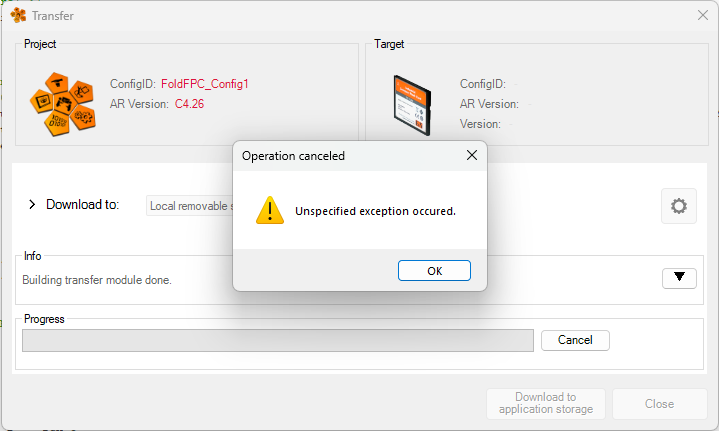
Task: Click the transfer progress bar
Action: pyautogui.click(x=278, y=340)
